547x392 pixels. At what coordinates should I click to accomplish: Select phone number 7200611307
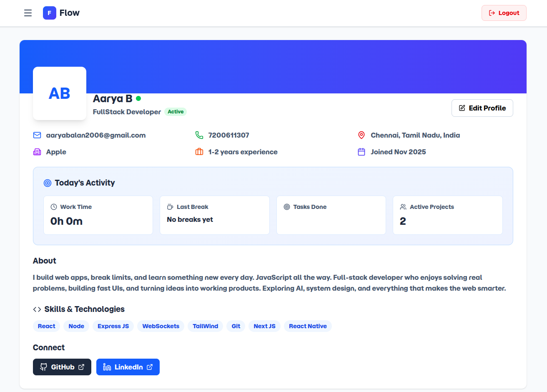coord(229,135)
